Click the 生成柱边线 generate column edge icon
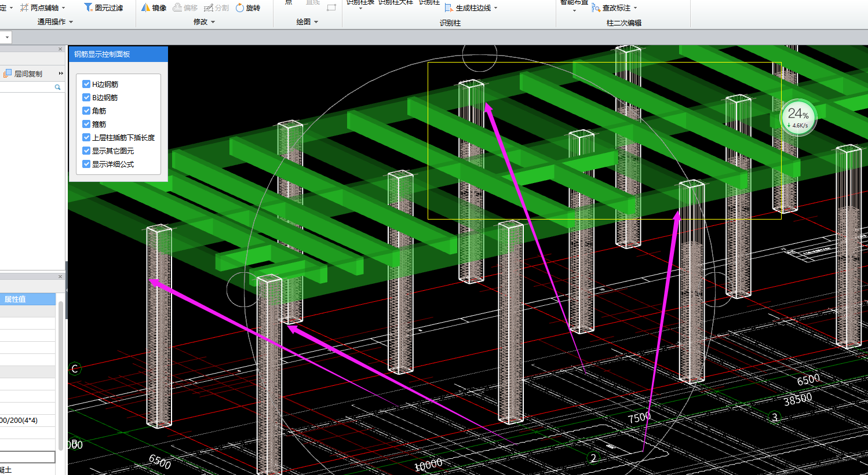Screen dimensions: 868x475 [449, 8]
